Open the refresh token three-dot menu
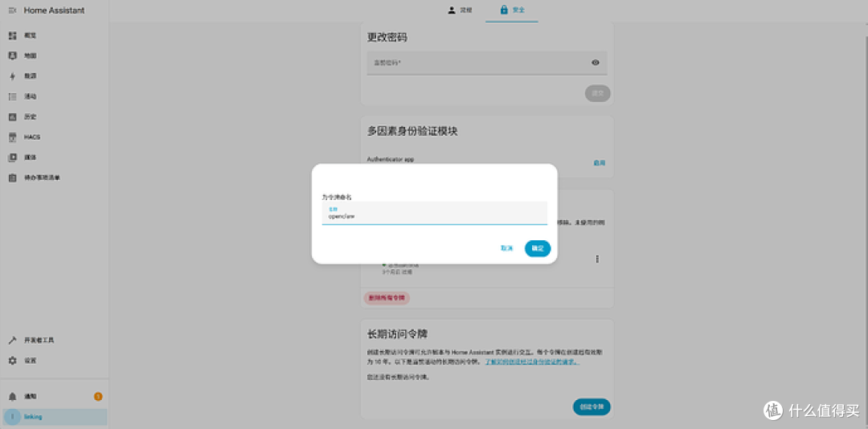This screenshot has width=868, height=429. [x=596, y=259]
